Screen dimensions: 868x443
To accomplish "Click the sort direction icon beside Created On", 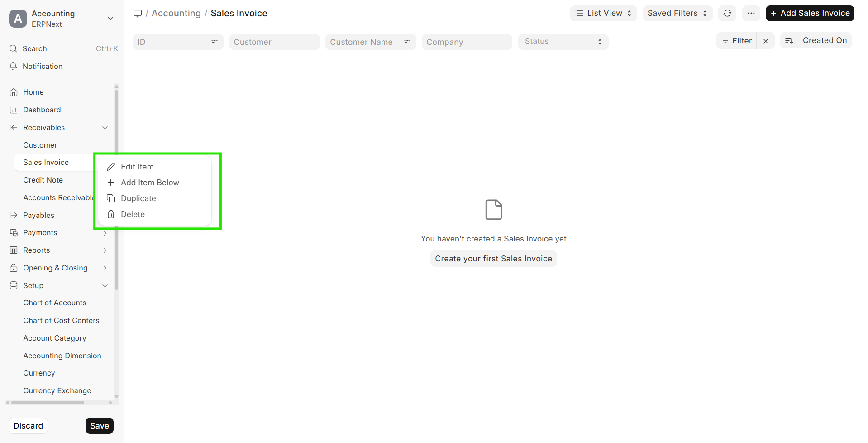I will point(789,41).
